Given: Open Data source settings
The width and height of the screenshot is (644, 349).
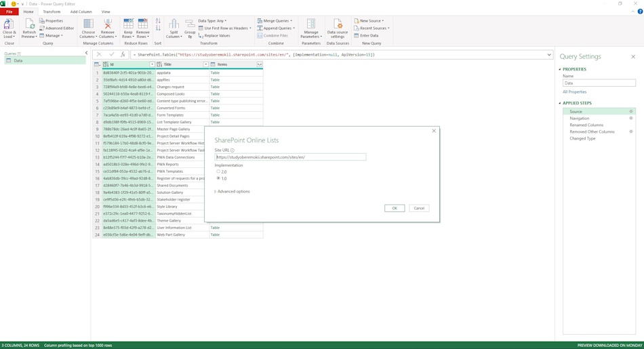Looking at the screenshot, I should point(338,28).
